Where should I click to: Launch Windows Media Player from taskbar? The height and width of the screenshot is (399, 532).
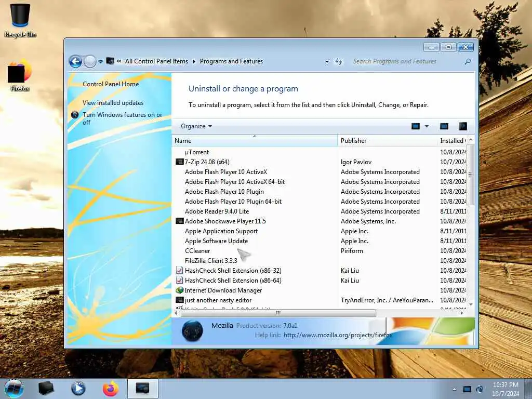coord(78,389)
